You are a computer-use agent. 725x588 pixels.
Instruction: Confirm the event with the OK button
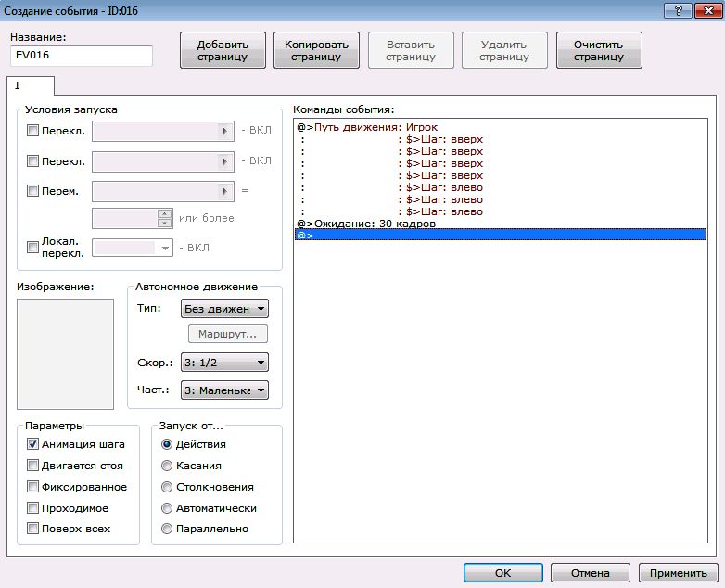coord(502,573)
